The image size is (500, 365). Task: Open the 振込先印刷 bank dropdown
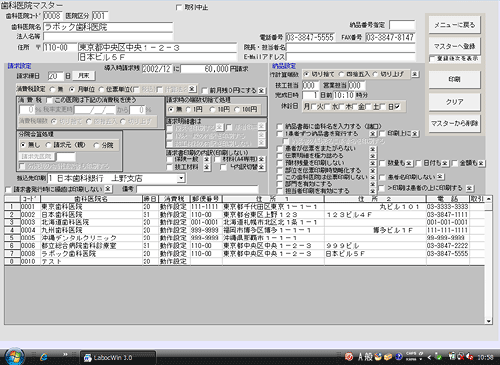(181, 178)
